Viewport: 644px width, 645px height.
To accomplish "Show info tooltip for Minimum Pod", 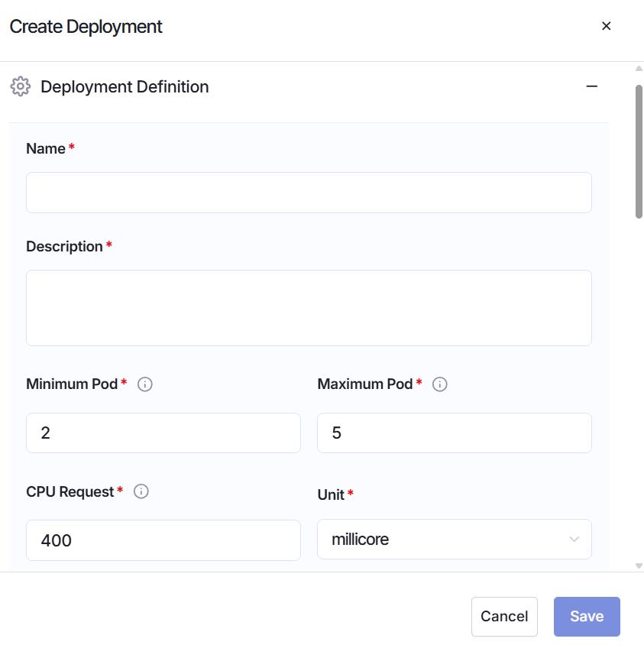I will (x=144, y=384).
